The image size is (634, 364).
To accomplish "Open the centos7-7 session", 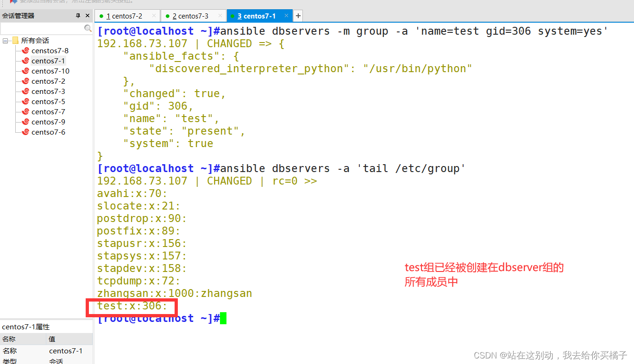I will click(49, 112).
